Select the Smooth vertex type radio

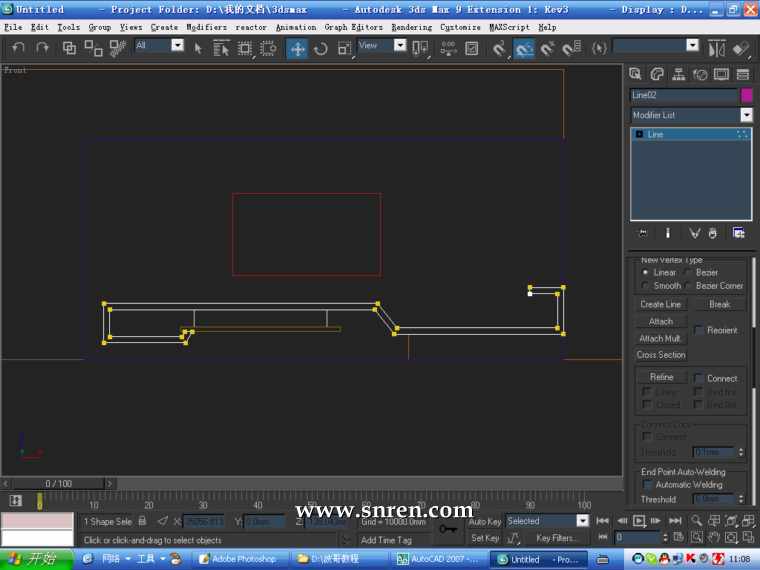point(645,285)
